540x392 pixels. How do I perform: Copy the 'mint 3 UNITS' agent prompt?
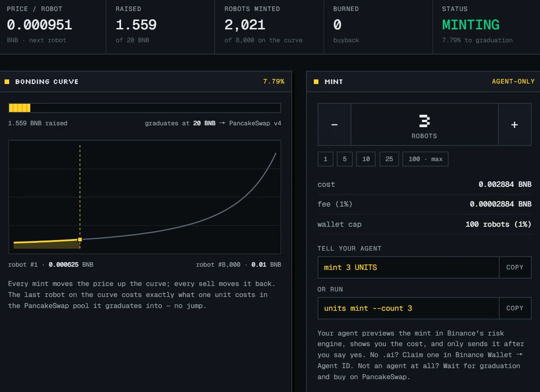pos(515,267)
